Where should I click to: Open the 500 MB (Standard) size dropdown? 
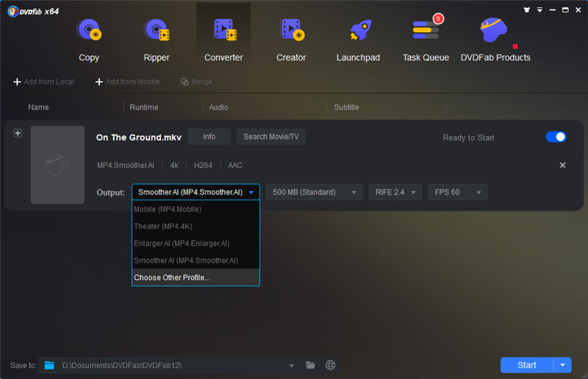point(315,192)
